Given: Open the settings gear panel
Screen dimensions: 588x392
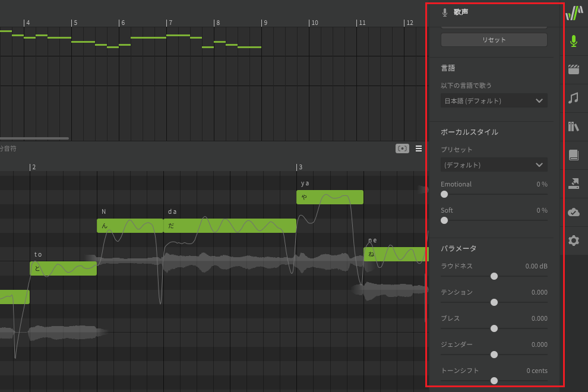Looking at the screenshot, I should (x=574, y=241).
